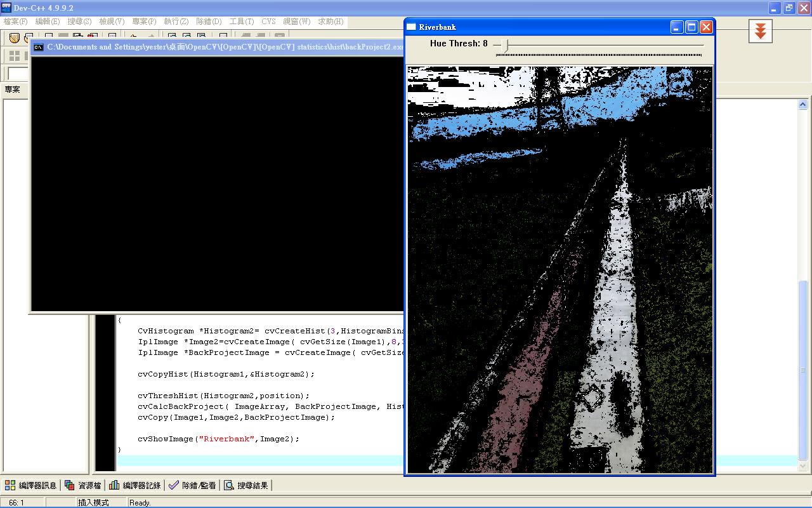
Task: Switch to the 搜尋結果 tab
Action: click(x=246, y=485)
